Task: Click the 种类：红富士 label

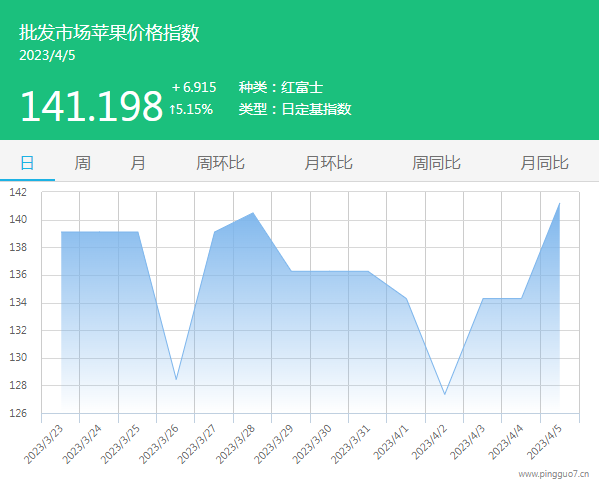Action: pyautogui.click(x=281, y=88)
